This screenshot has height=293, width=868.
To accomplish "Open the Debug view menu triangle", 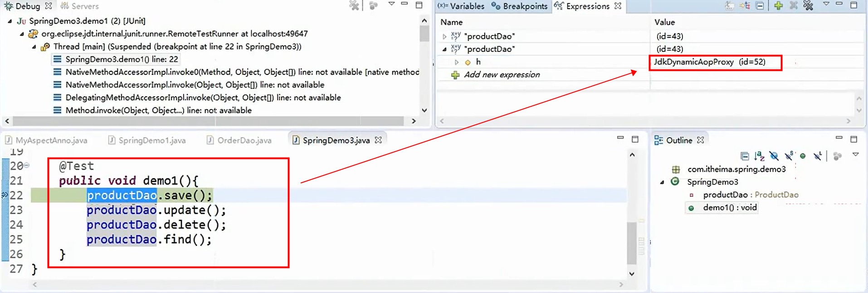I will pyautogui.click(x=391, y=4).
